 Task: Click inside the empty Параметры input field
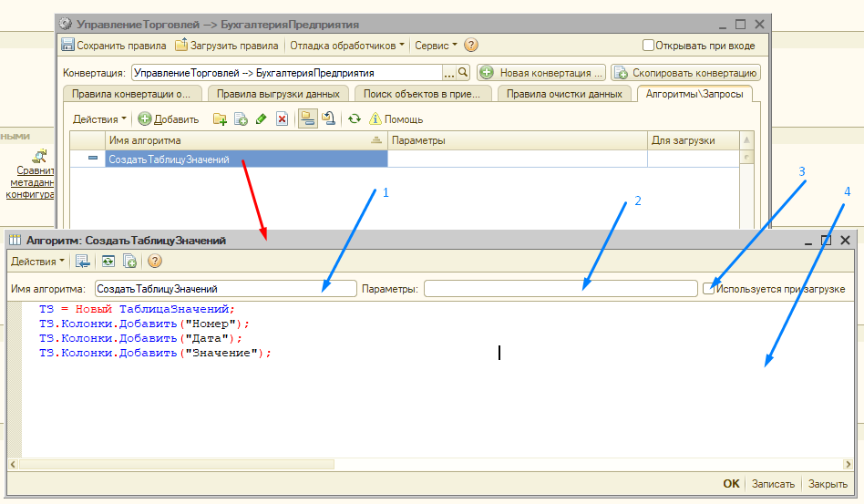(561, 289)
